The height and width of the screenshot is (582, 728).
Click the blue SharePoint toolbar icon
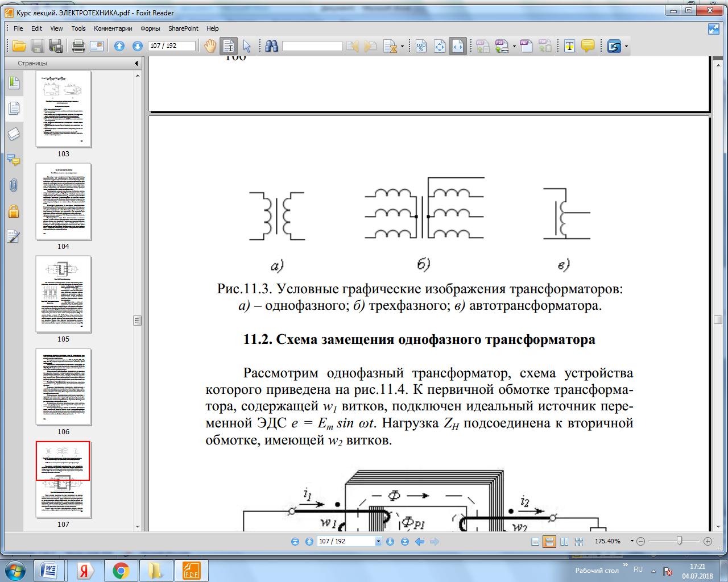point(614,46)
